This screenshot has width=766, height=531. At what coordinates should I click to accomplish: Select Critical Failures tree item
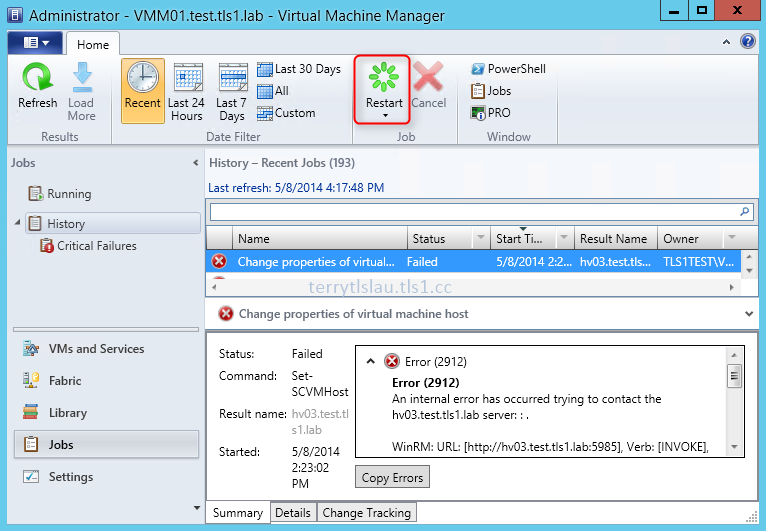point(88,246)
